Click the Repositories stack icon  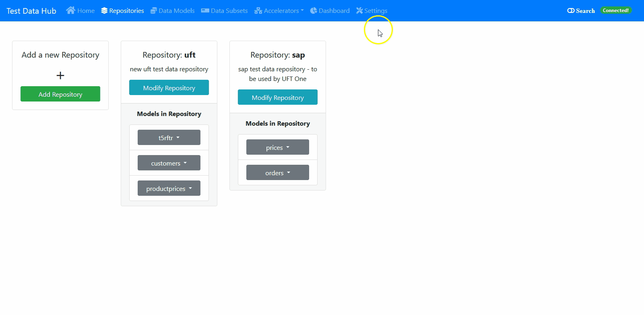[104, 11]
